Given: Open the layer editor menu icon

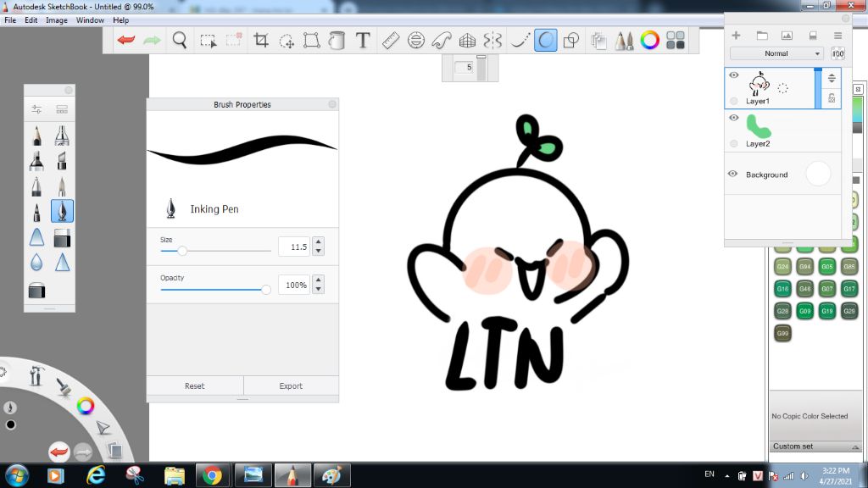Looking at the screenshot, I should click(x=838, y=36).
